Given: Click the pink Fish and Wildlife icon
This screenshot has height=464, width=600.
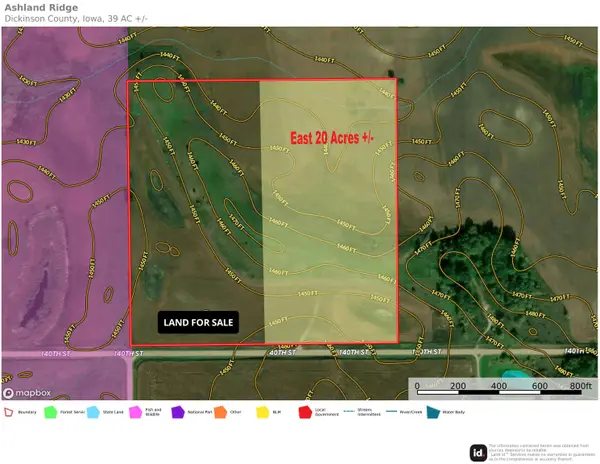Looking at the screenshot, I should pos(135,411).
